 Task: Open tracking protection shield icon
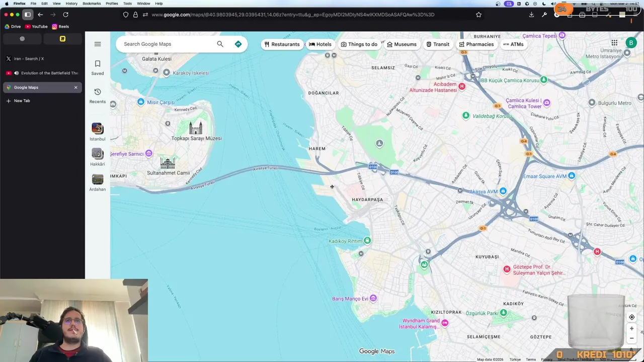(x=126, y=15)
